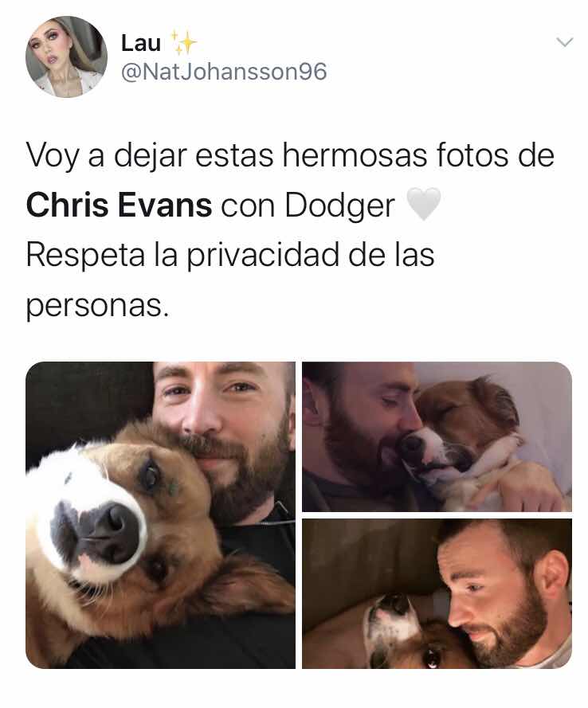Open the large left photo with dog

click(160, 514)
